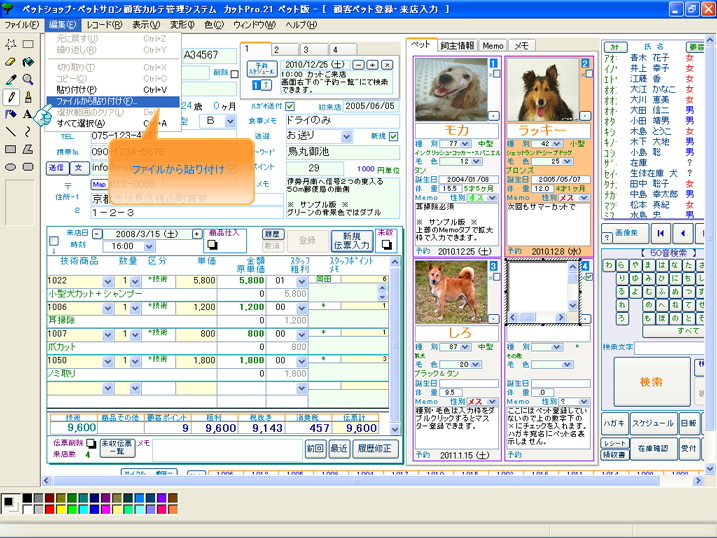Select the Free-Form Select tool
Viewport: 717px width, 538px height.
click(x=11, y=44)
